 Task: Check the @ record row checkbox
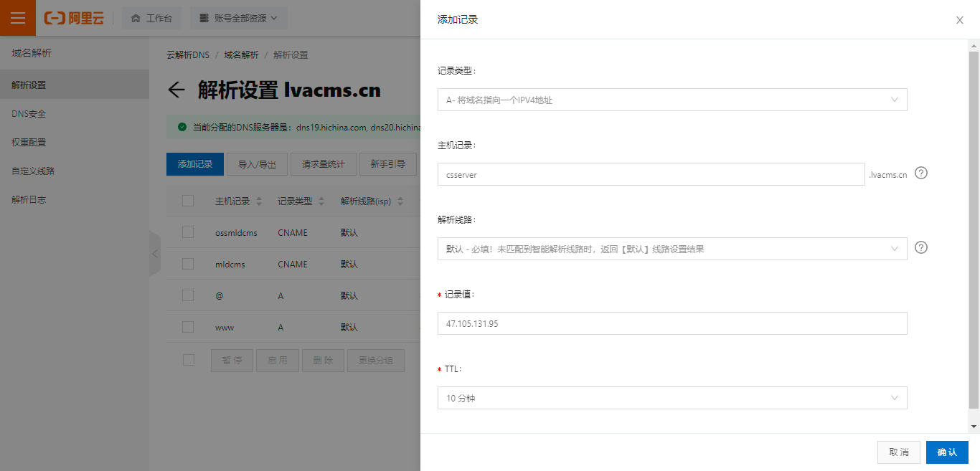(188, 295)
